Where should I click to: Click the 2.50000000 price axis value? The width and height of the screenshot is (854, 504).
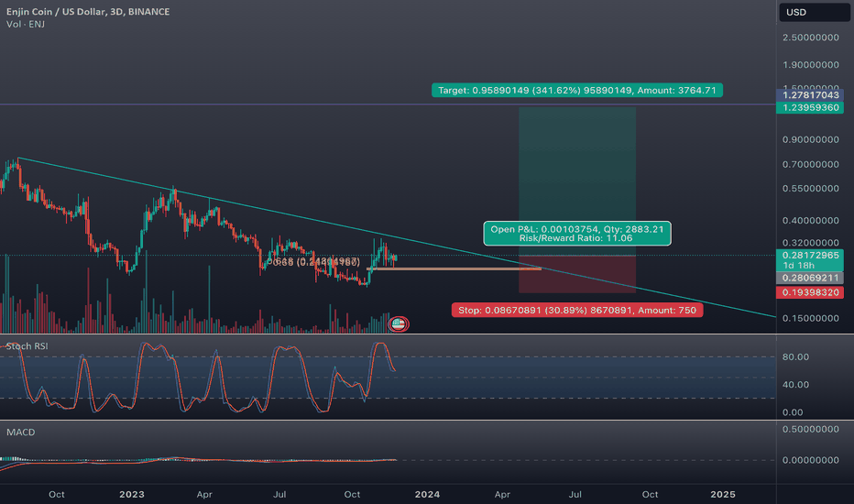(810, 38)
